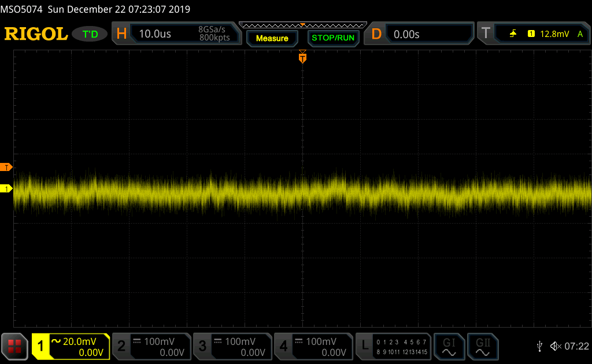Toggle channel 2 on
Image resolution: width=592 pixels, height=364 pixels.
(151, 346)
